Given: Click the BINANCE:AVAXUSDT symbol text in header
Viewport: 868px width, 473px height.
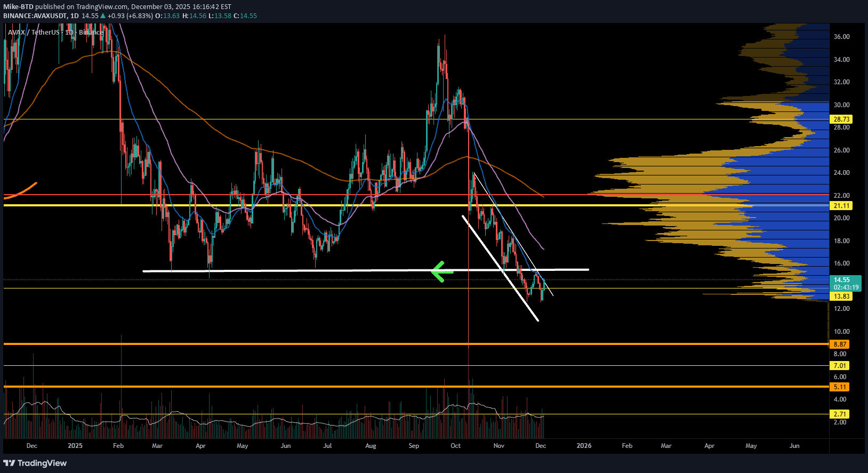Looking at the screenshot, I should tap(35, 16).
